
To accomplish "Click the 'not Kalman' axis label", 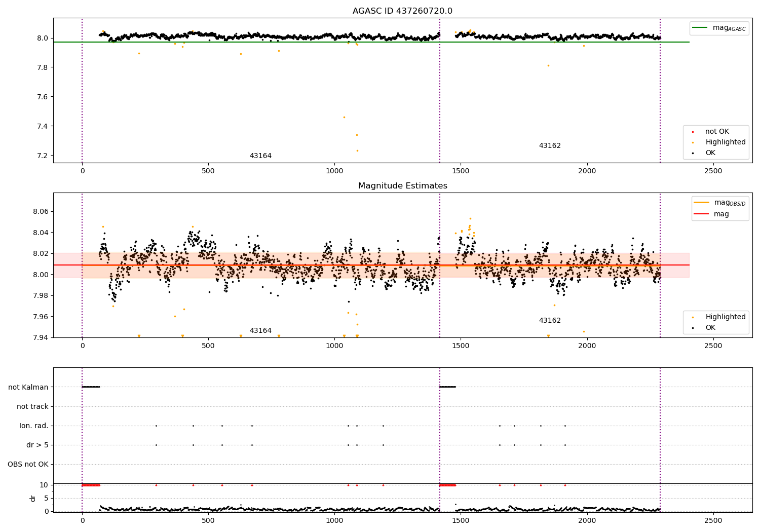I will click(x=28, y=387).
